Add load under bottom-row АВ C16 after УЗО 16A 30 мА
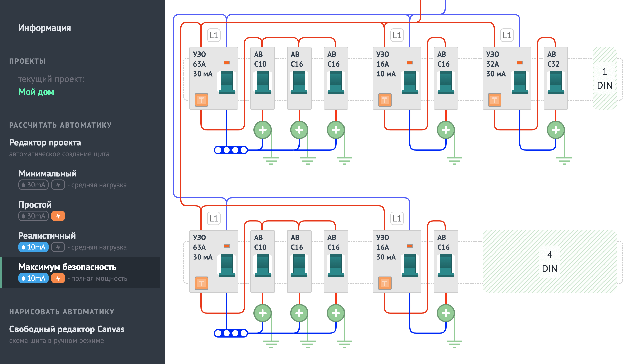The image size is (643, 364). [x=446, y=313]
